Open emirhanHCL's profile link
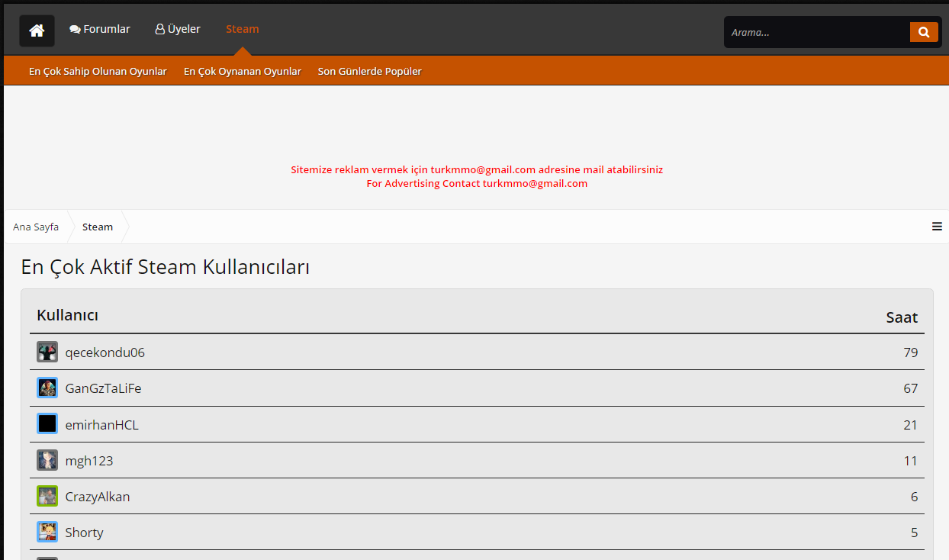This screenshot has width=949, height=560. 102,425
